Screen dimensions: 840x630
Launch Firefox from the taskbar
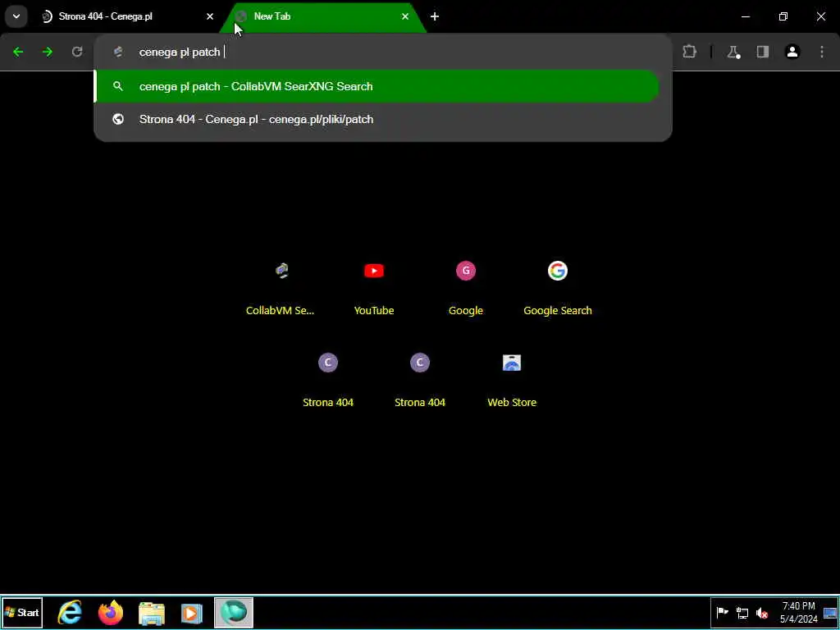pos(111,612)
